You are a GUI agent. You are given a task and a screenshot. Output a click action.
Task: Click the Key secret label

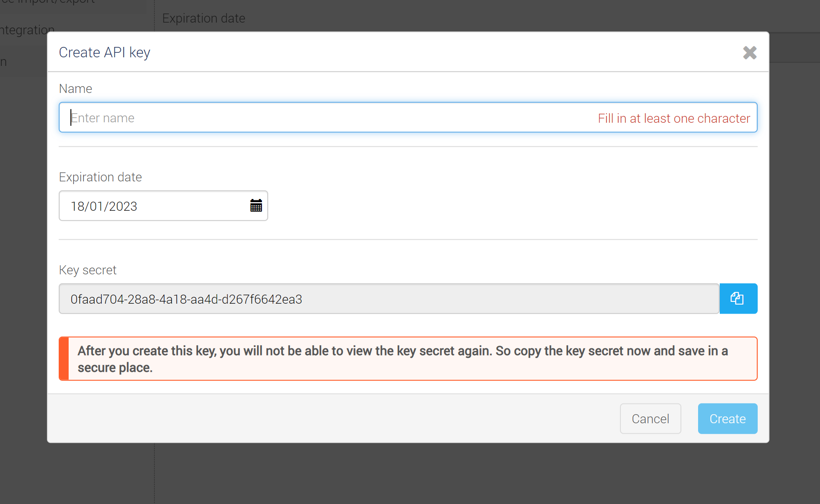click(x=88, y=270)
